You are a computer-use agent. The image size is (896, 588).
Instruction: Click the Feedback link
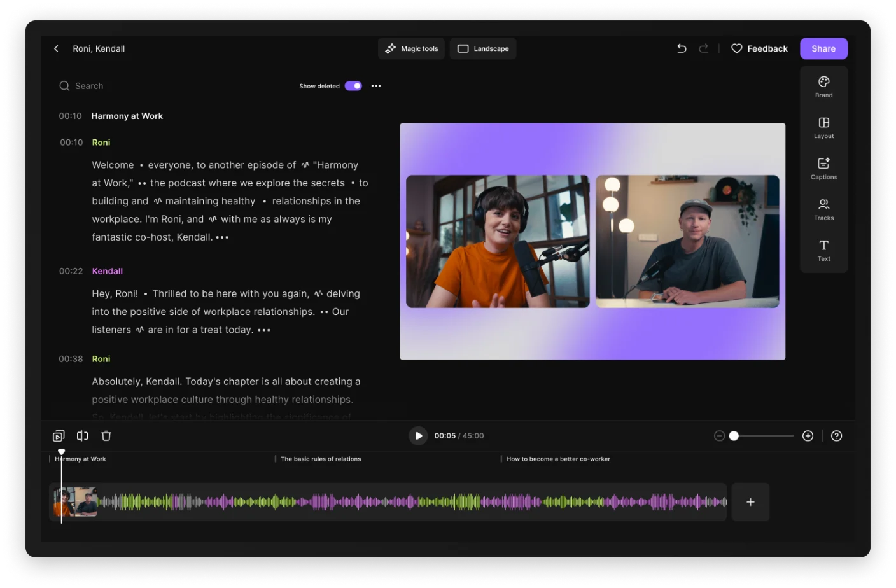click(759, 48)
